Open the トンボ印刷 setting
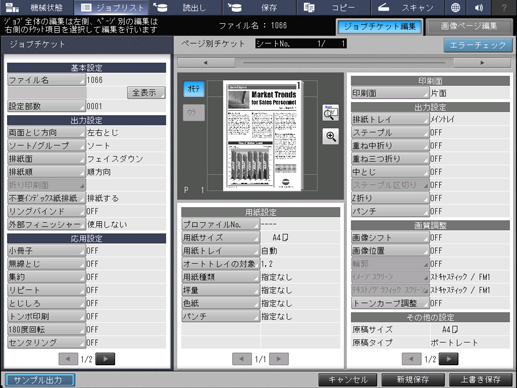The image size is (517, 388). click(46, 316)
